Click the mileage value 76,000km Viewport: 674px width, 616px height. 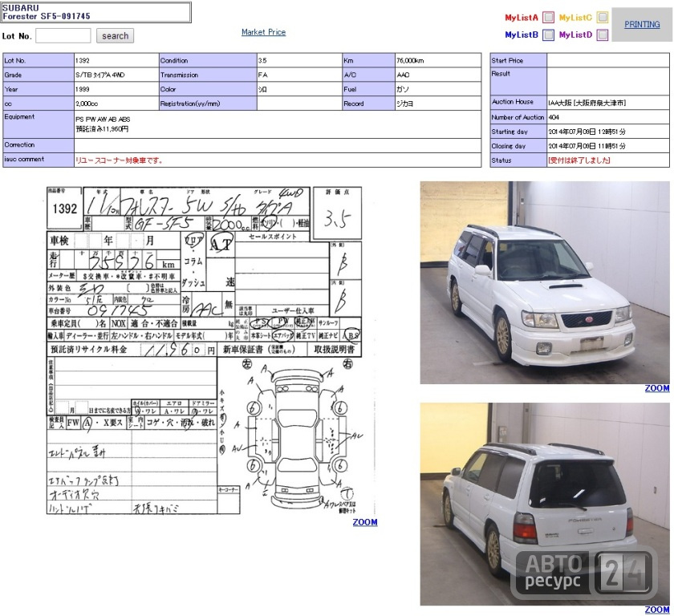coord(410,61)
